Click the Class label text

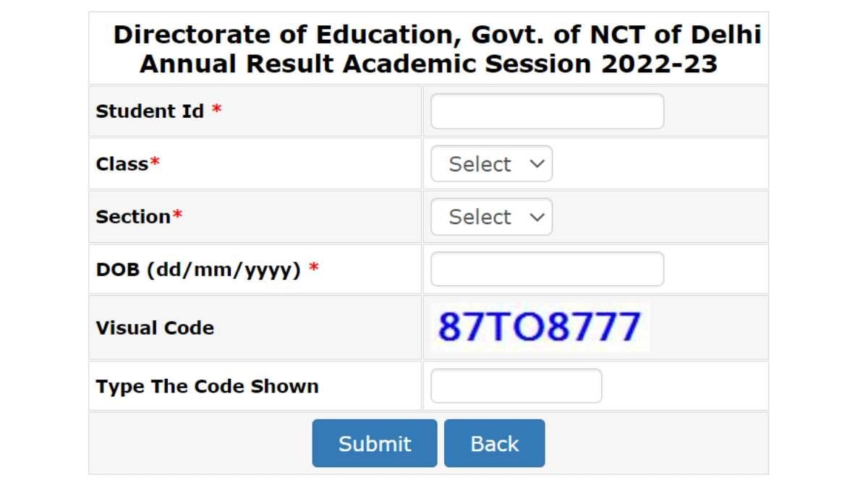122,164
